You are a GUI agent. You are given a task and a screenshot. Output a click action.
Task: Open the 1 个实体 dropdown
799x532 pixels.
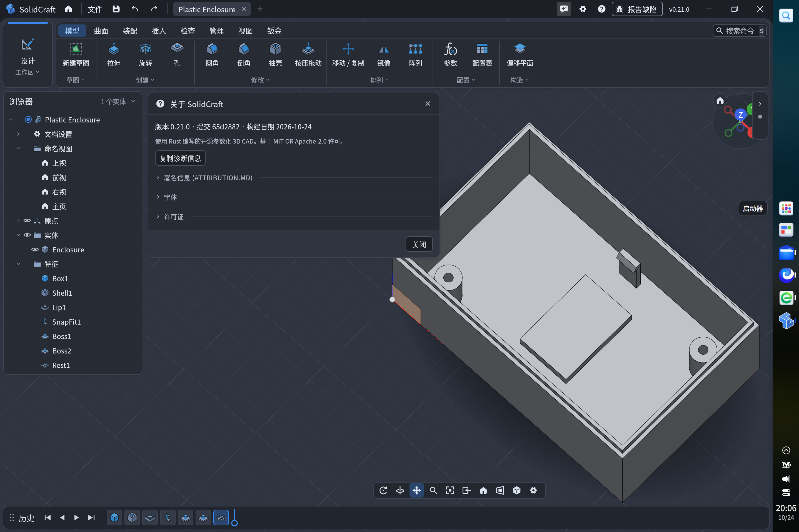click(x=118, y=101)
